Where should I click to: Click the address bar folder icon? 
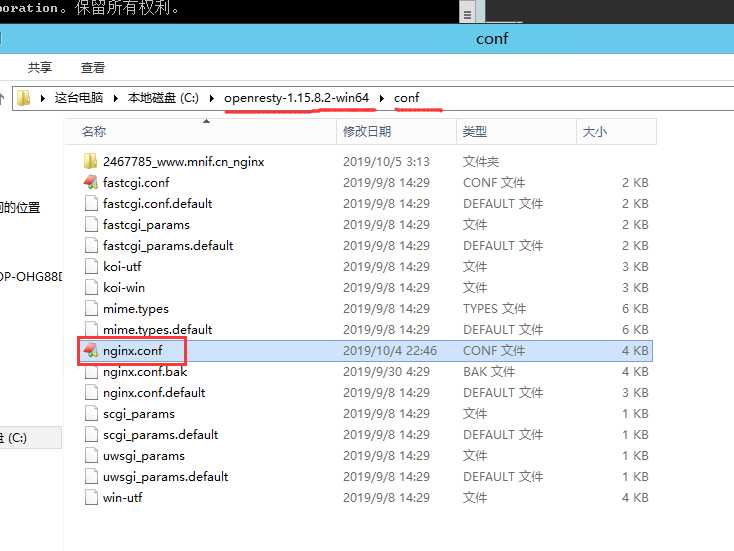(23, 98)
